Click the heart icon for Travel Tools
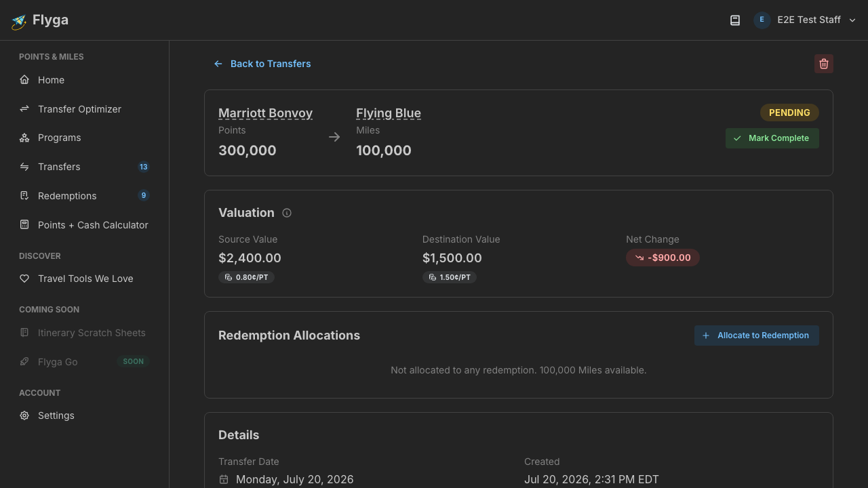The image size is (868, 488). pyautogui.click(x=24, y=279)
